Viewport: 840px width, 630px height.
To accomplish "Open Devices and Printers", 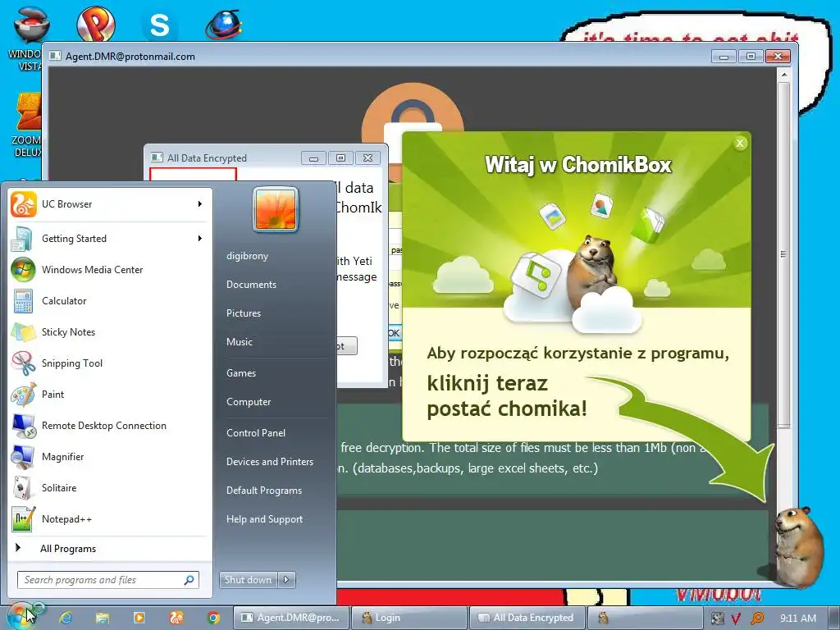I will tap(269, 461).
